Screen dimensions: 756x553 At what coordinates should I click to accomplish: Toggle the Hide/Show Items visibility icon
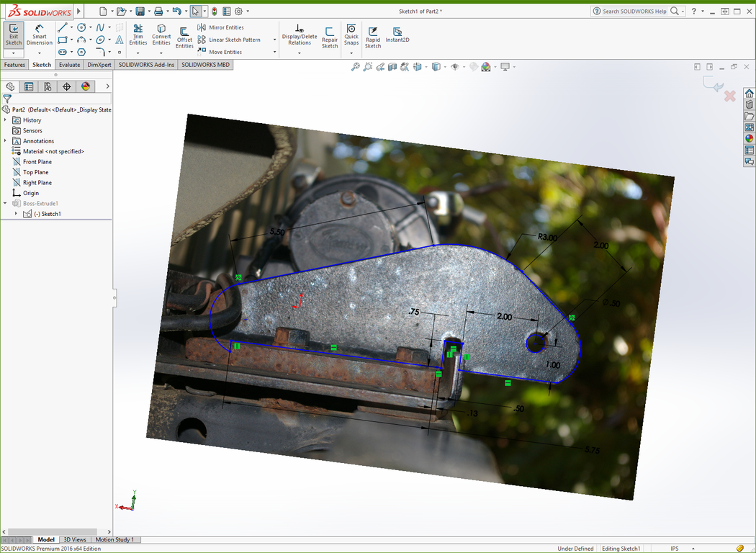pos(455,67)
